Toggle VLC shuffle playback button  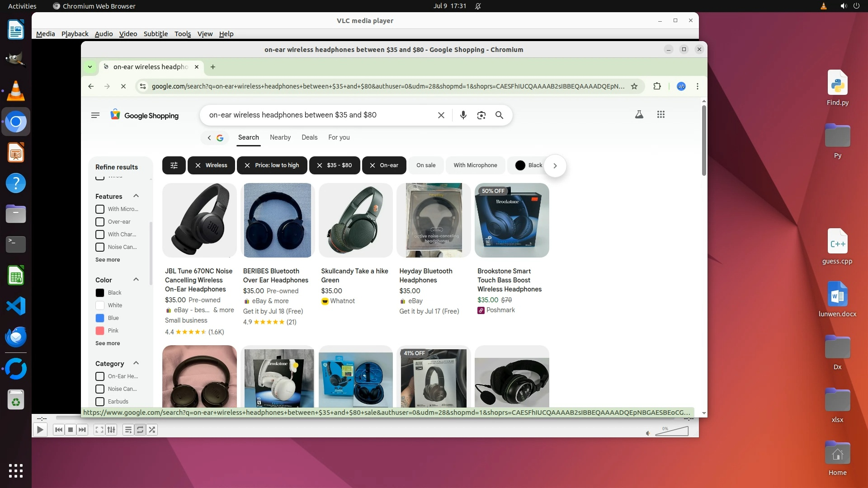[152, 430]
